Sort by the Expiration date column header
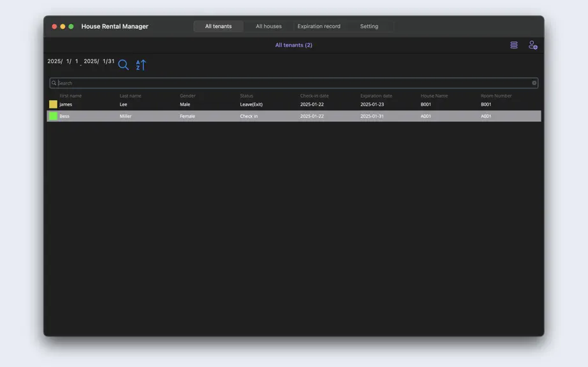The image size is (588, 367). (x=376, y=96)
